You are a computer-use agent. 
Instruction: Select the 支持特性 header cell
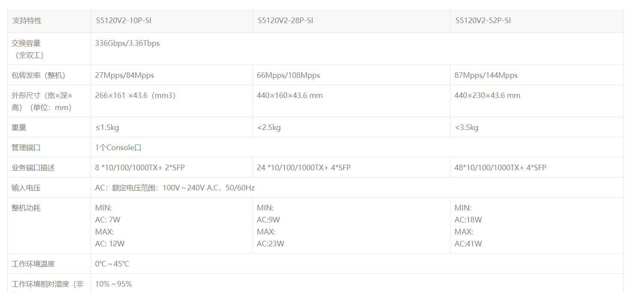[27, 21]
